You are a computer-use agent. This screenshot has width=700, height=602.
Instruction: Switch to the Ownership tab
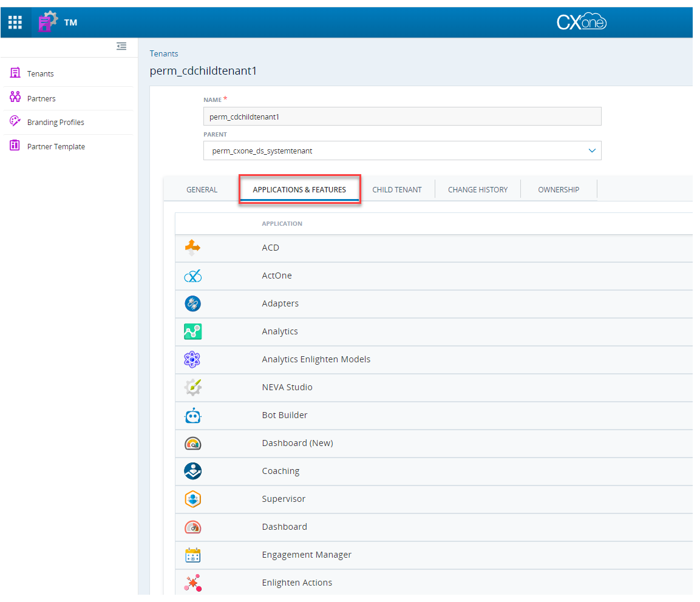[x=559, y=190]
